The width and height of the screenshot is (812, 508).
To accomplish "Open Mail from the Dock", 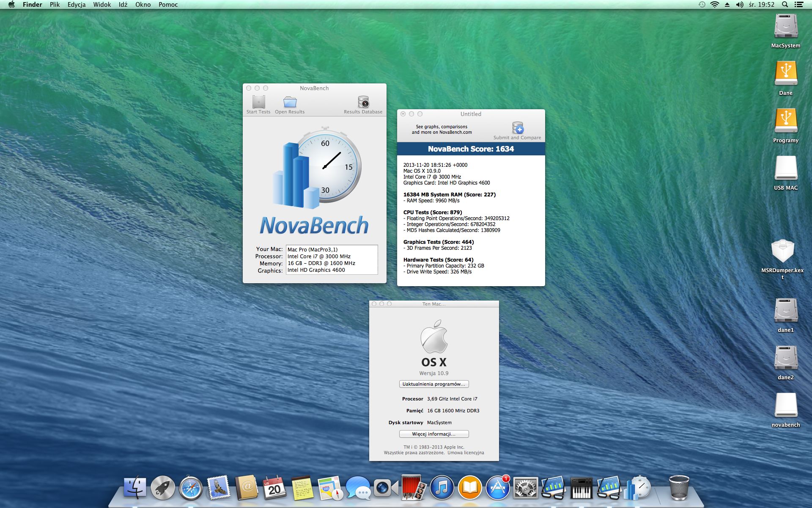I will 219,488.
